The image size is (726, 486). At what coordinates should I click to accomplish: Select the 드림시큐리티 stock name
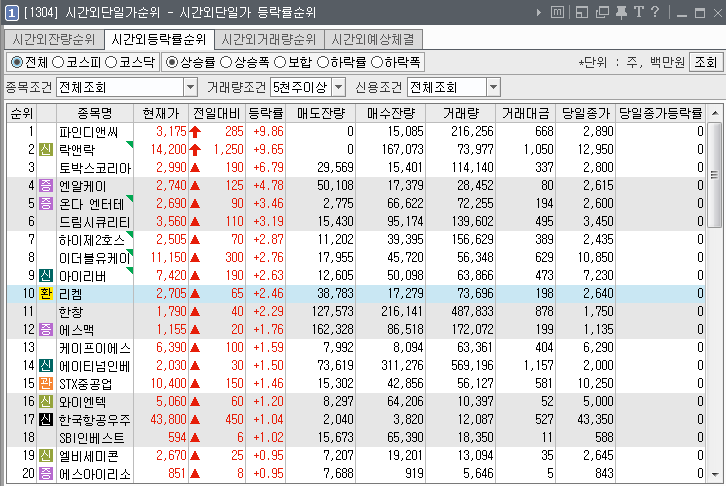95,222
